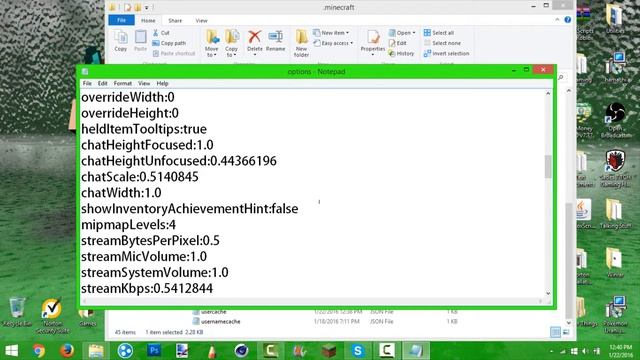Image resolution: width=640 pixels, height=360 pixels.
Task: Open Photoshop from taskbar
Action: pos(154,351)
